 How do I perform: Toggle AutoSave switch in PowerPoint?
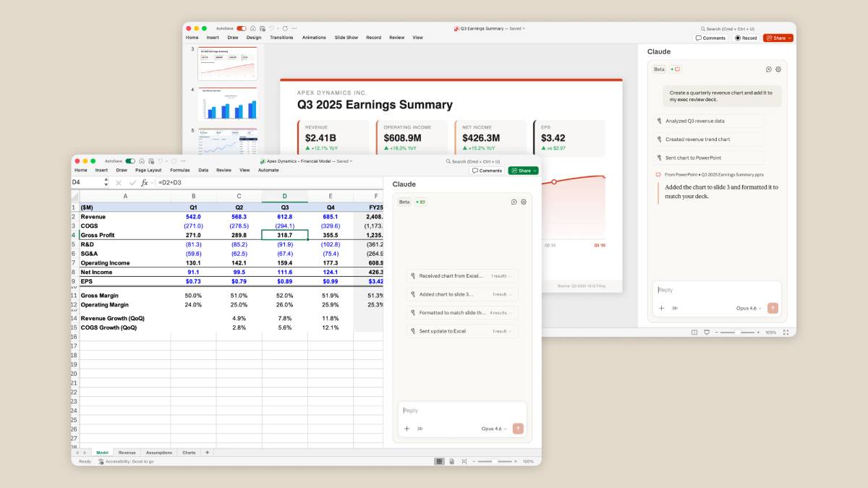pos(241,28)
